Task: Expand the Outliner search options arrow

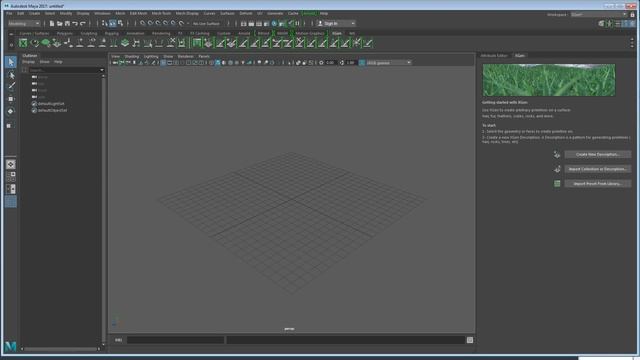Action: click(102, 70)
